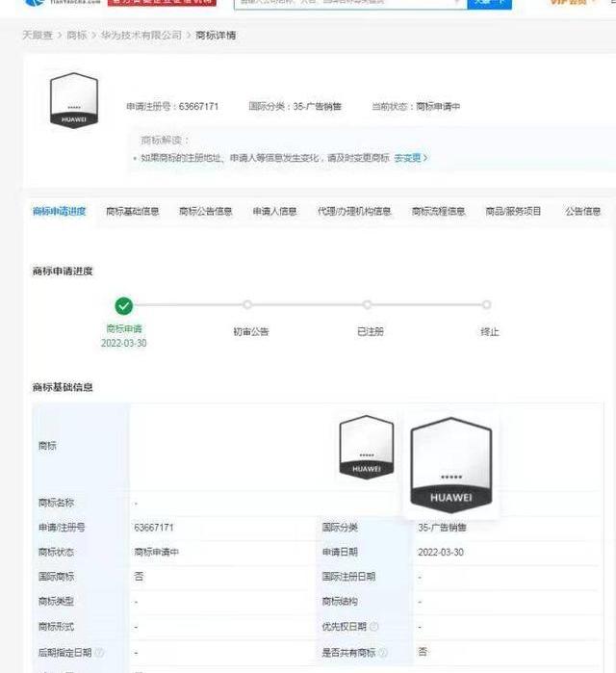This screenshot has width=616, height=673.
Task: Click the 去变更 link
Action: coord(410,158)
